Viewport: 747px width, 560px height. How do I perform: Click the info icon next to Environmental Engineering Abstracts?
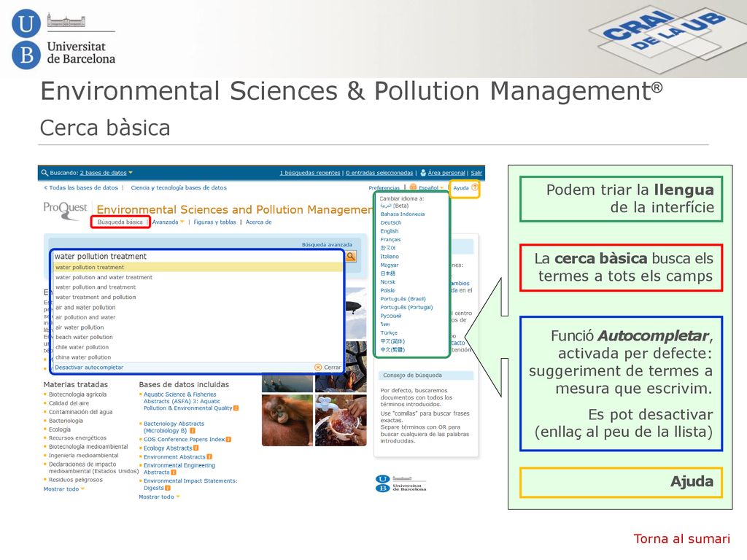tap(174, 472)
